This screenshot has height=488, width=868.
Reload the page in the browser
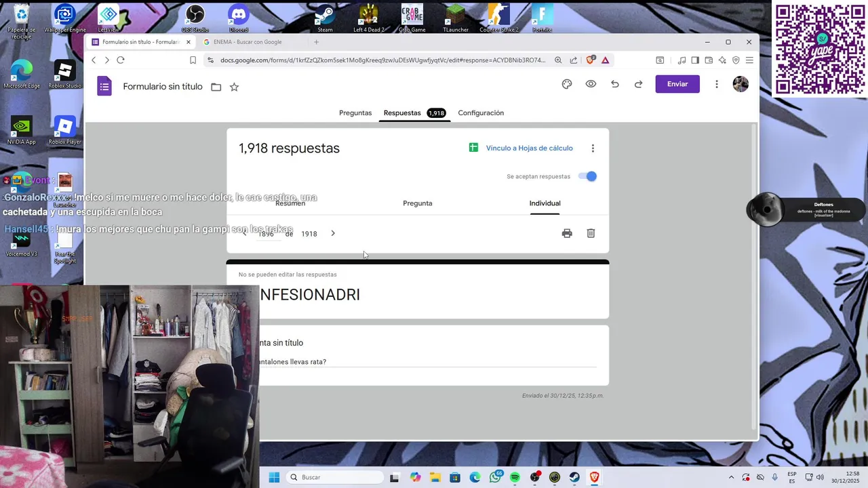tap(121, 60)
